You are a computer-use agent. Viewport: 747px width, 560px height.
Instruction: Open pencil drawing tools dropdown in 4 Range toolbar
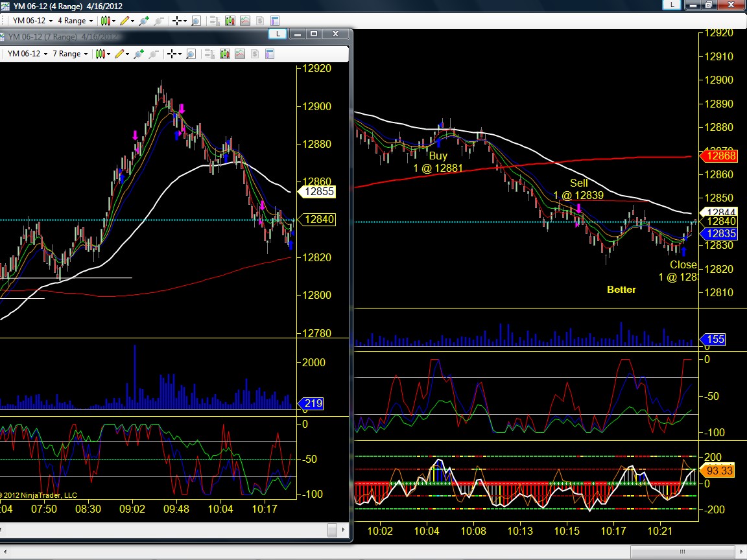[x=127, y=21]
